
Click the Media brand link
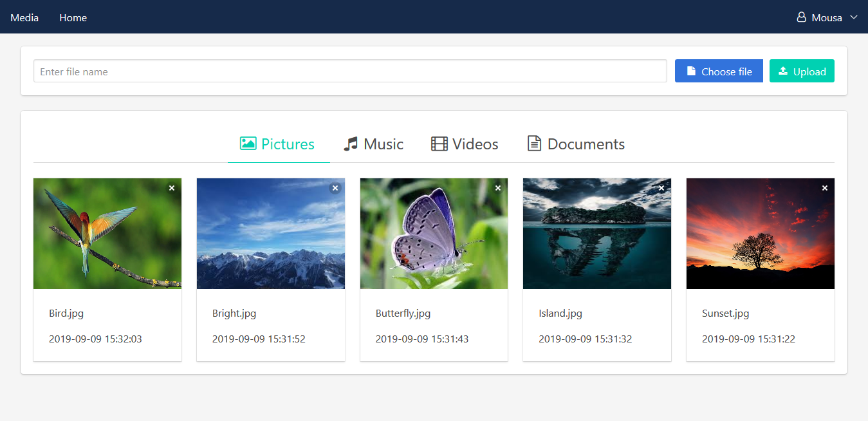(x=24, y=17)
